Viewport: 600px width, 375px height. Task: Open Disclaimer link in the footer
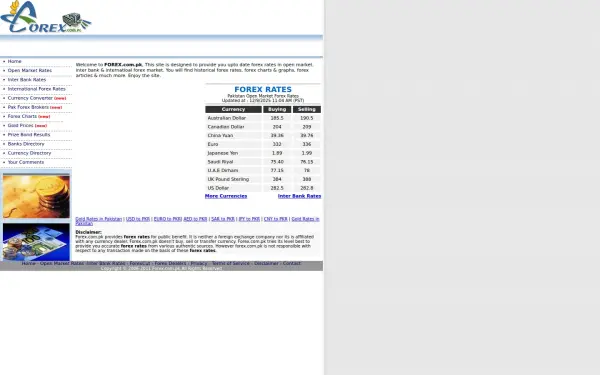tap(266, 263)
